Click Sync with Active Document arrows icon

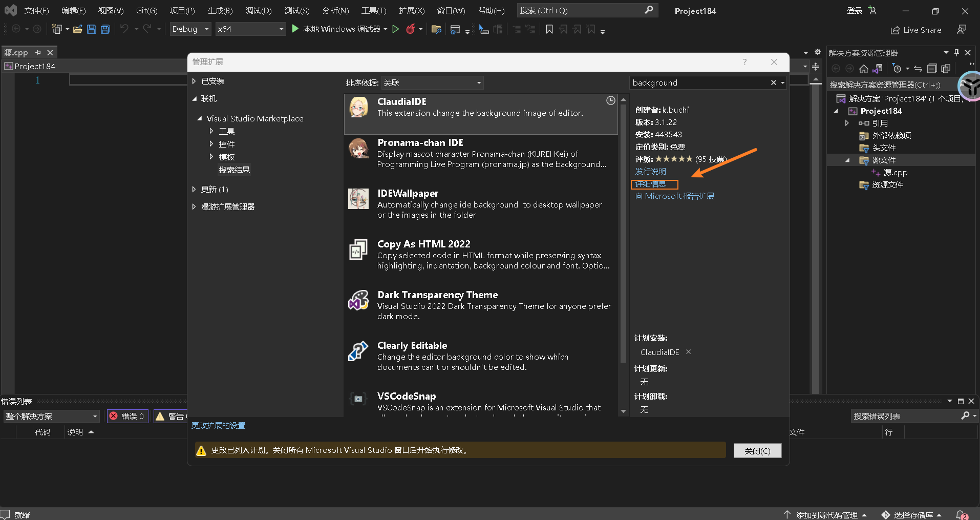click(918, 69)
